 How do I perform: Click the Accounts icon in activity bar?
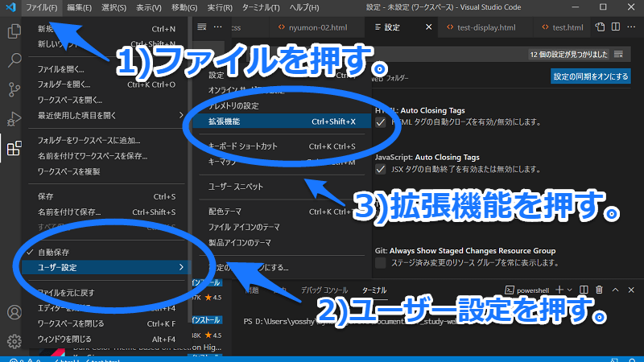(x=14, y=312)
